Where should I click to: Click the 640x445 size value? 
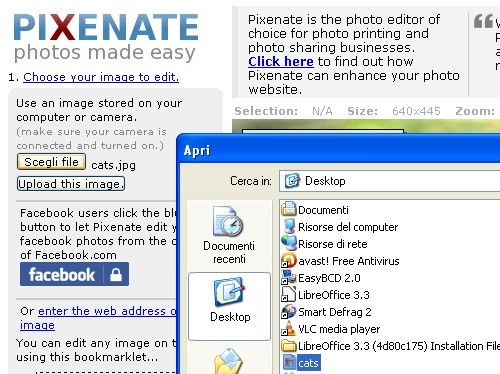416,111
